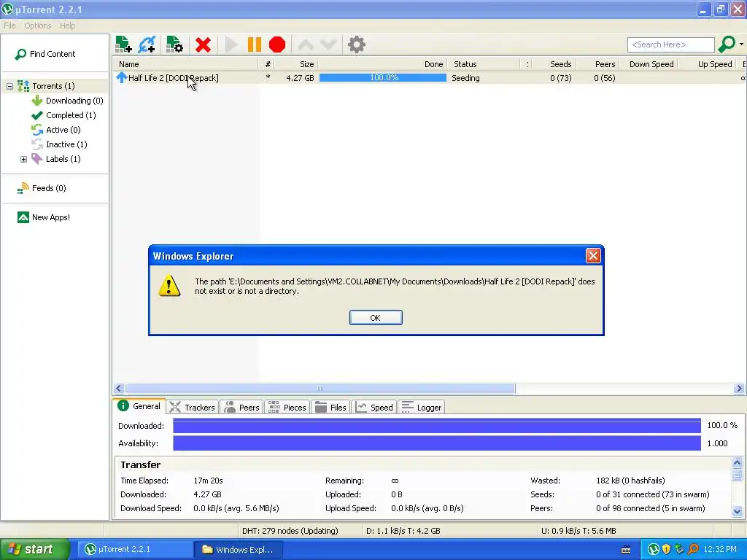Screen dimensions: 747x560
Task: Click the 100.0% progress bar in torrent row
Action: tap(383, 77)
